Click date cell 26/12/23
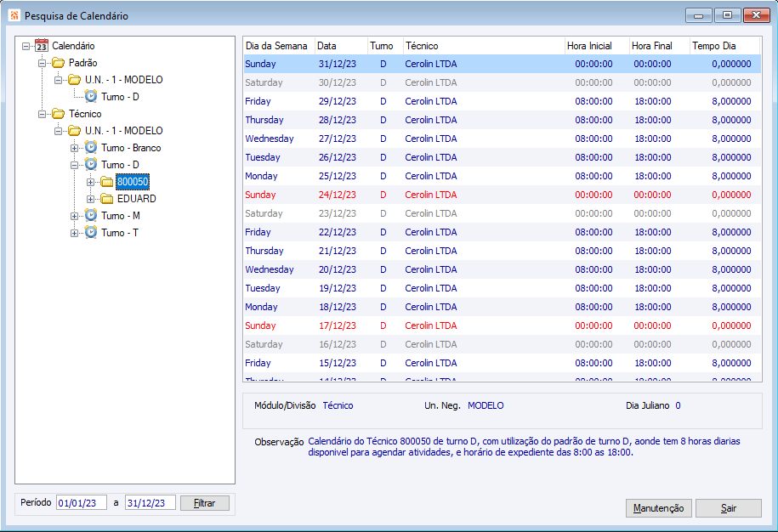778x532 pixels. pyautogui.click(x=338, y=158)
